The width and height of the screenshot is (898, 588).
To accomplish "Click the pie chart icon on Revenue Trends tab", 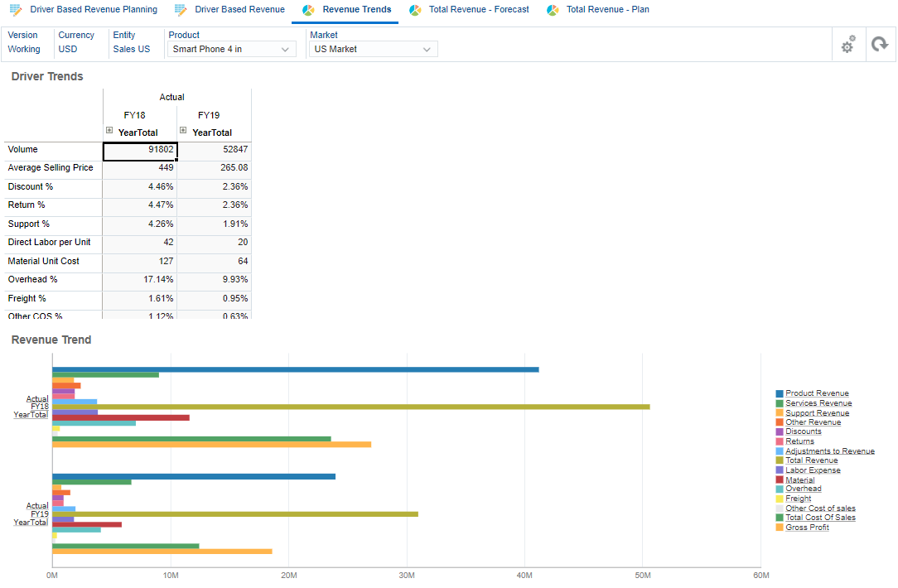I will tap(307, 10).
